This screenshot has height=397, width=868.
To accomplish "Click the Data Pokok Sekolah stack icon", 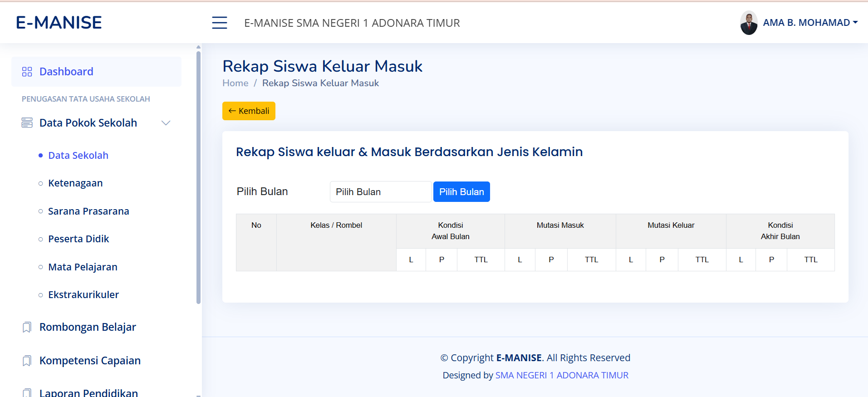I will (27, 123).
